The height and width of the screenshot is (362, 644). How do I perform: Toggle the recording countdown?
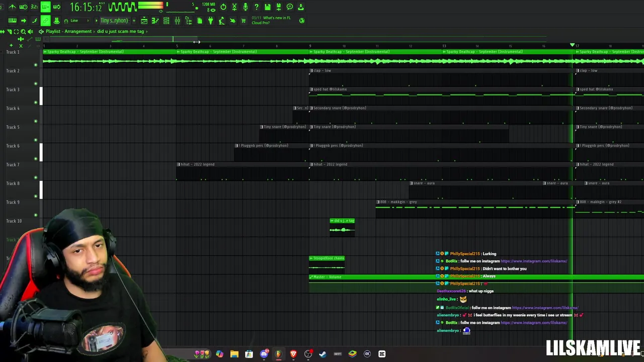point(34,7)
